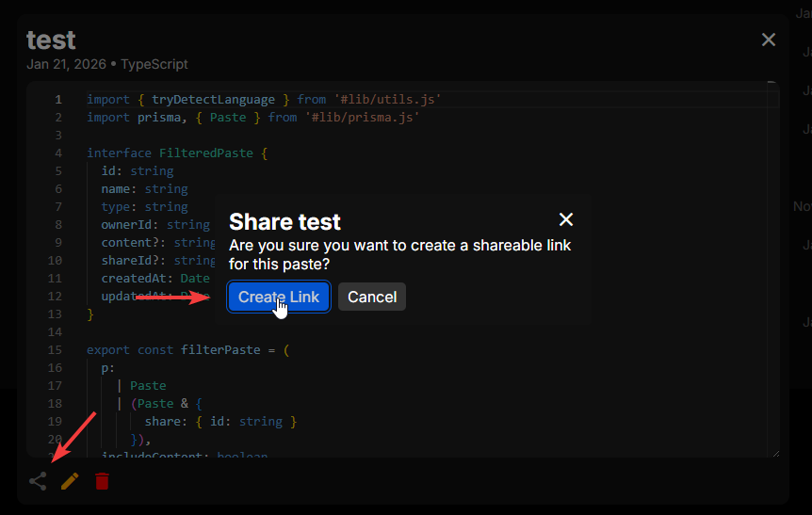Click the code area resize handle
This screenshot has height=515, width=812.
[774, 453]
